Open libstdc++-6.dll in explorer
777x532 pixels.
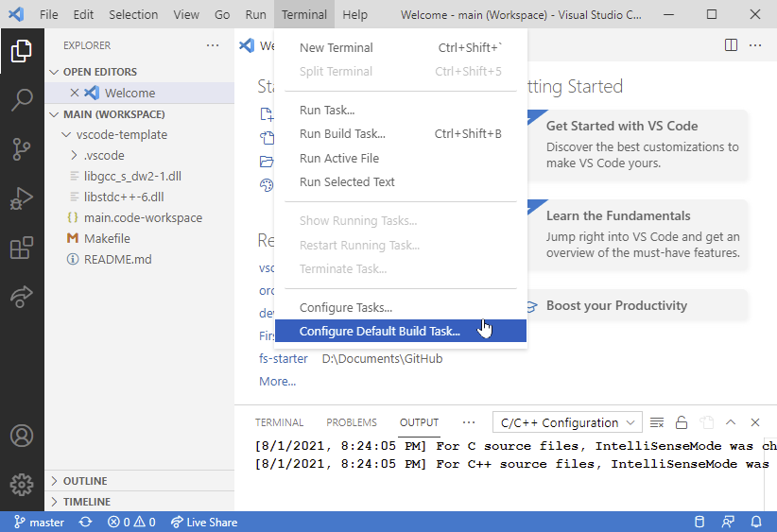[139, 197]
